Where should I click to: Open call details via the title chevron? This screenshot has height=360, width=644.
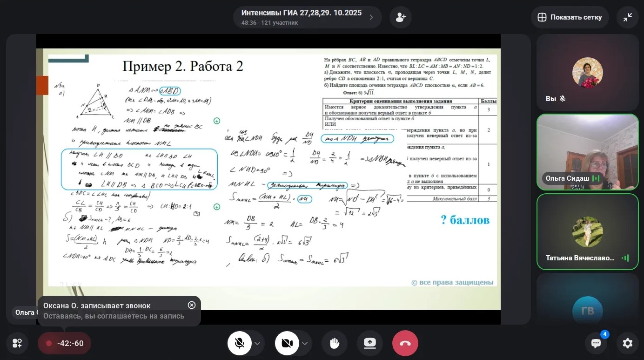point(371,17)
